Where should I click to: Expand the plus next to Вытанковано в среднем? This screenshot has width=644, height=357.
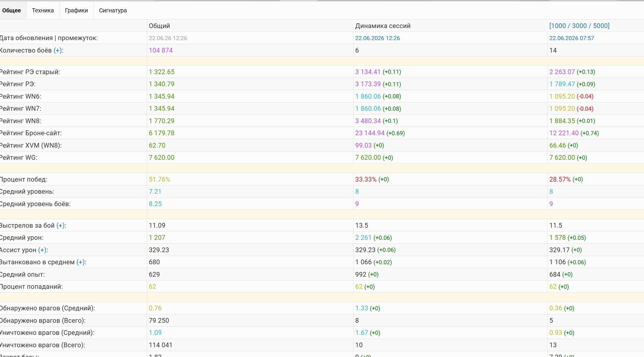[x=81, y=262]
